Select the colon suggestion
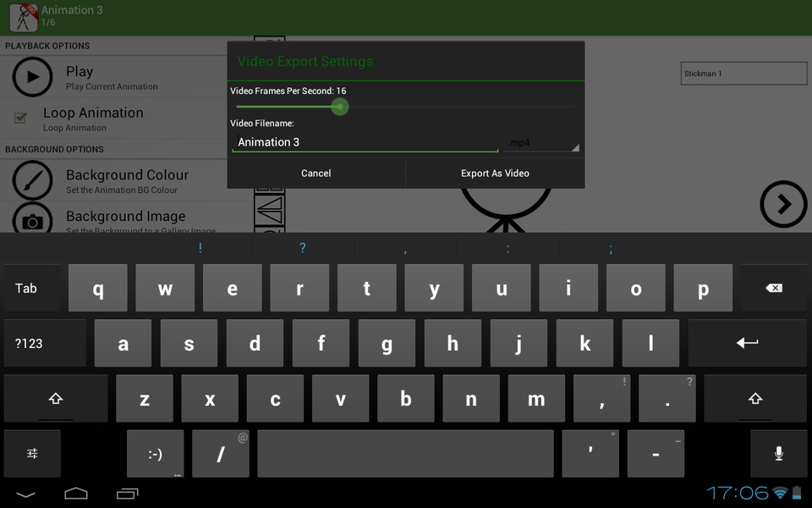812x508 pixels. 508,248
